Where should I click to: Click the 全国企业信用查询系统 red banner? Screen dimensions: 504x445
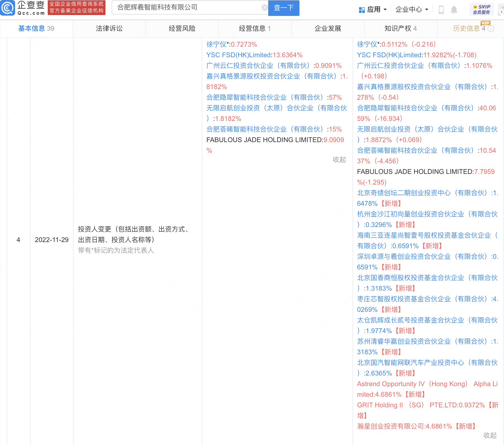point(76,8)
